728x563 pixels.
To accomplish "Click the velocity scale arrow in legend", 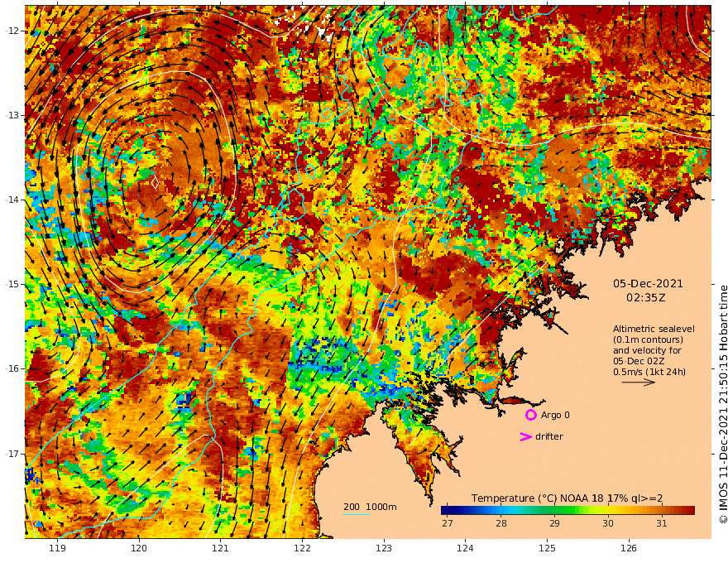I will (x=638, y=383).
